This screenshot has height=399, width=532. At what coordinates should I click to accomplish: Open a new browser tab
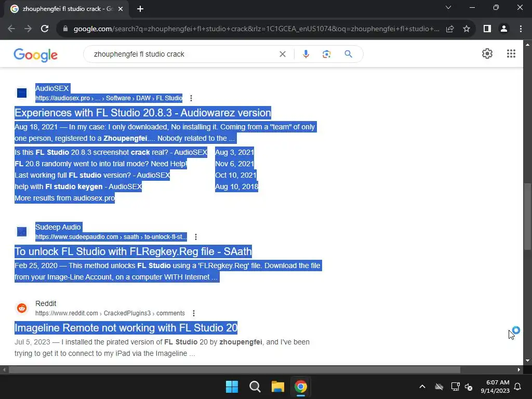pyautogui.click(x=140, y=9)
